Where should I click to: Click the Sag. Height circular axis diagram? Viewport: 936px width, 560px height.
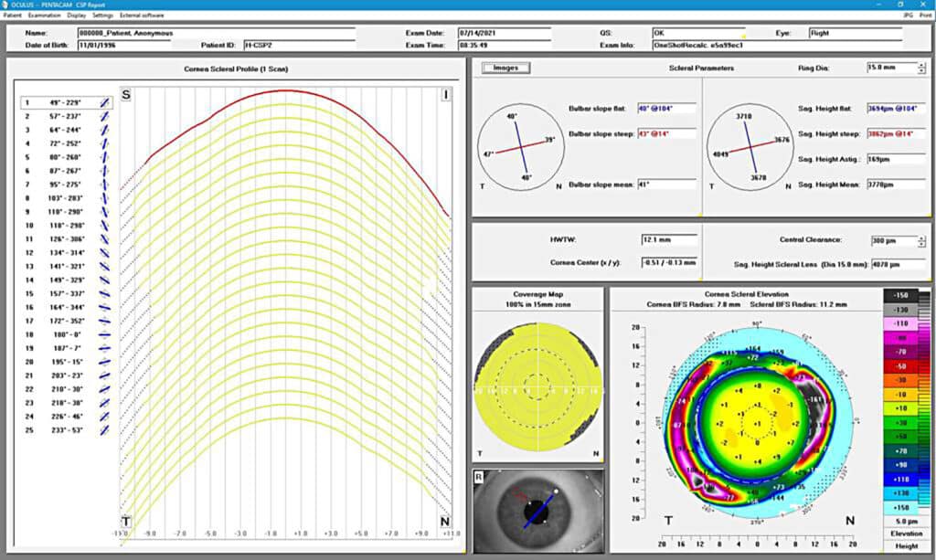(751, 147)
